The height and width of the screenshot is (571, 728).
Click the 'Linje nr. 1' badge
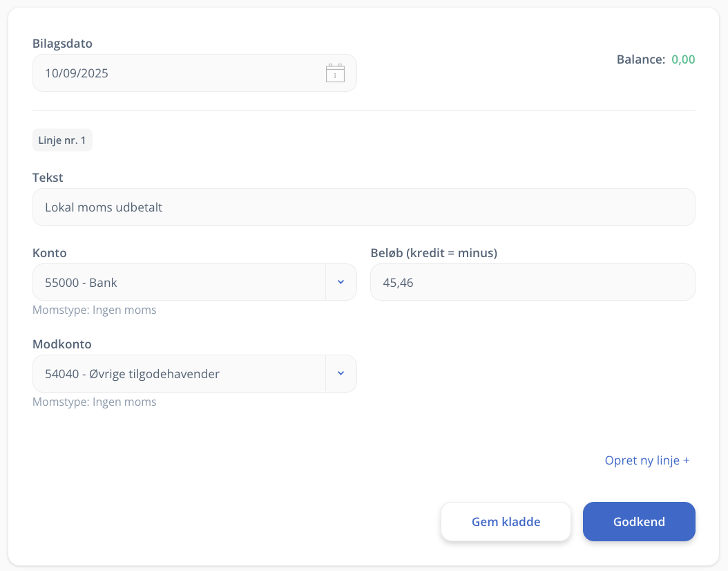62,140
